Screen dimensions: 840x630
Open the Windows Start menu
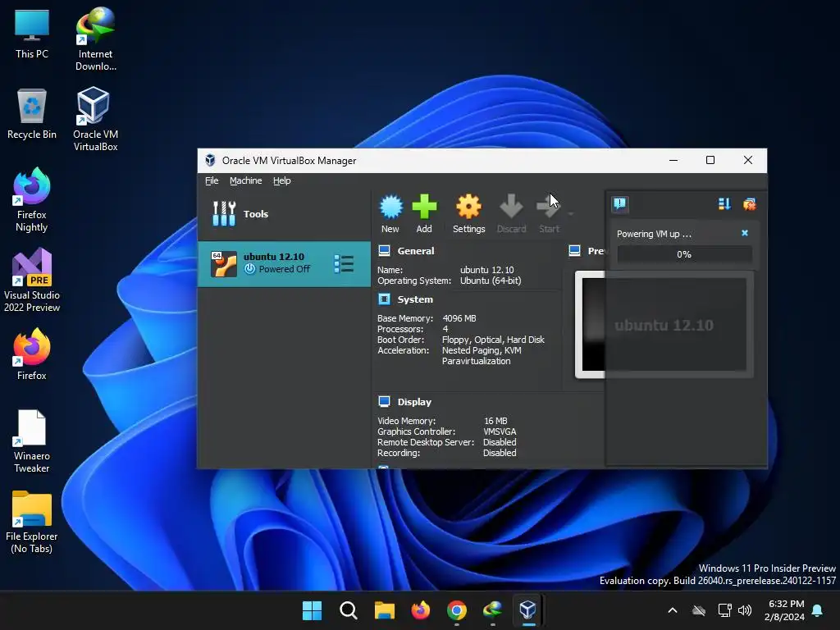tap(312, 610)
